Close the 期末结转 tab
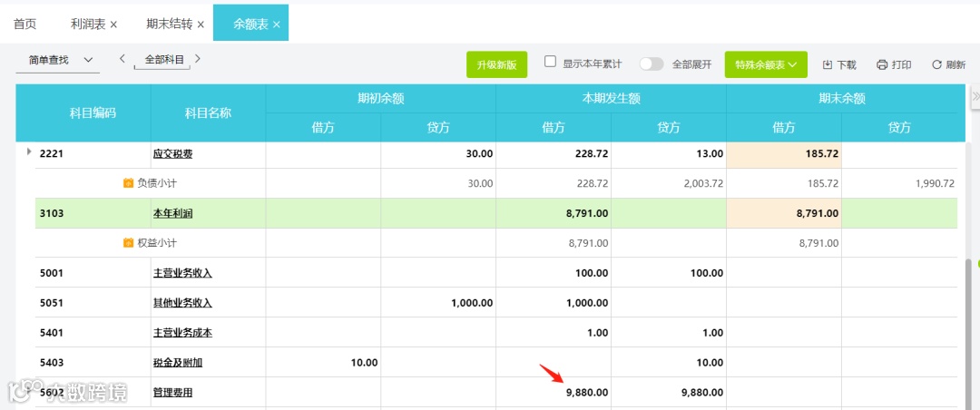 [x=201, y=24]
